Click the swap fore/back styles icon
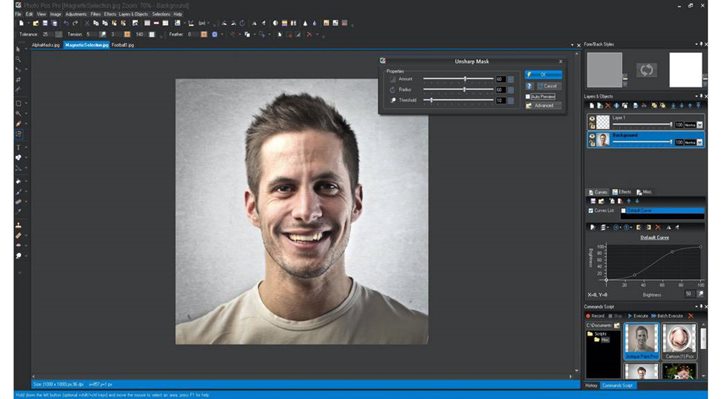 click(x=646, y=70)
